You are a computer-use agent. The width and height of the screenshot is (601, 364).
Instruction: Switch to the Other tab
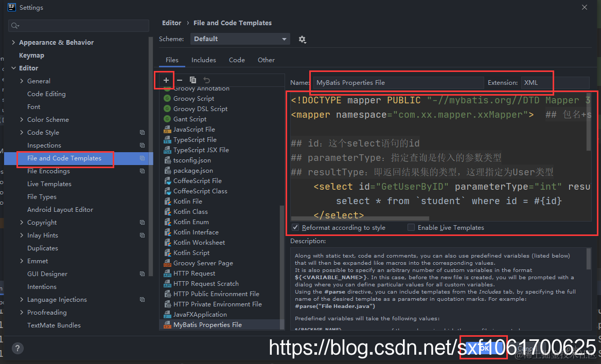[x=266, y=60]
